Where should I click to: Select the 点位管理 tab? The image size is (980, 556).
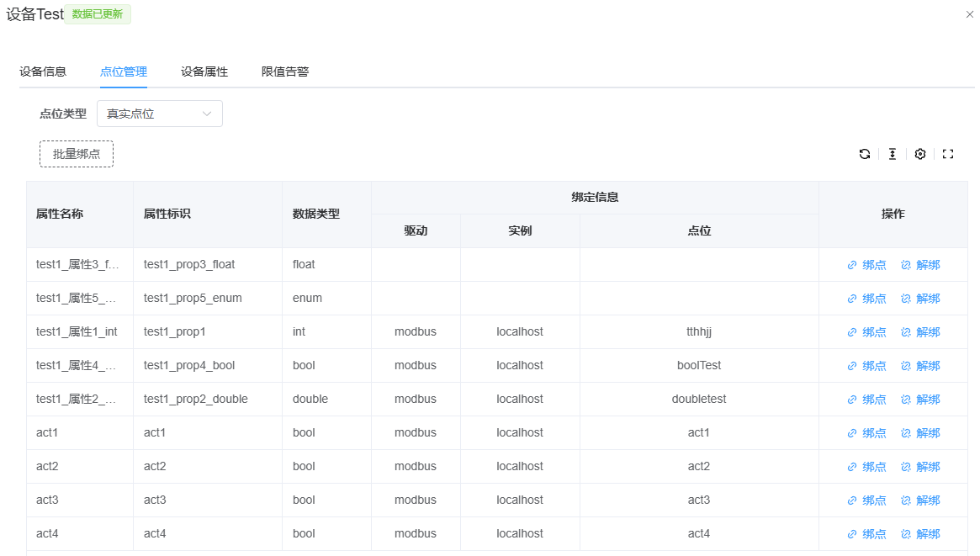tap(123, 71)
